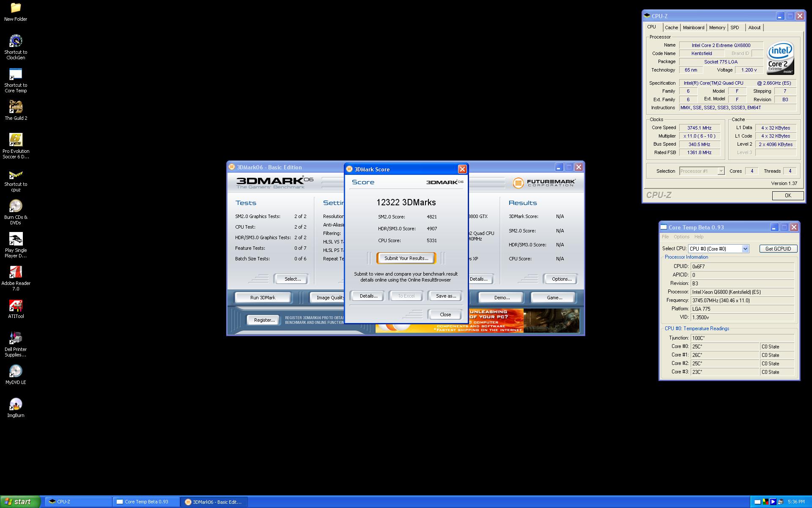Click Run 3DMark button
Screen dimensions: 812x508
click(x=263, y=298)
